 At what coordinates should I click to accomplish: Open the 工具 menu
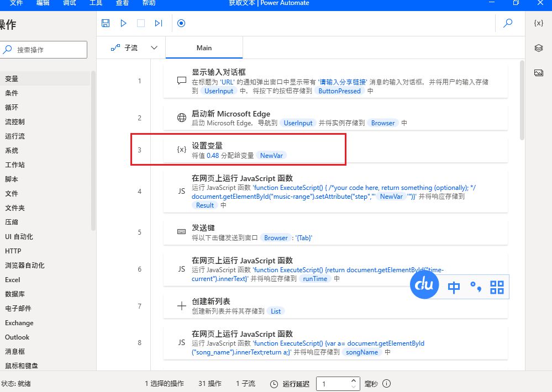96,3
